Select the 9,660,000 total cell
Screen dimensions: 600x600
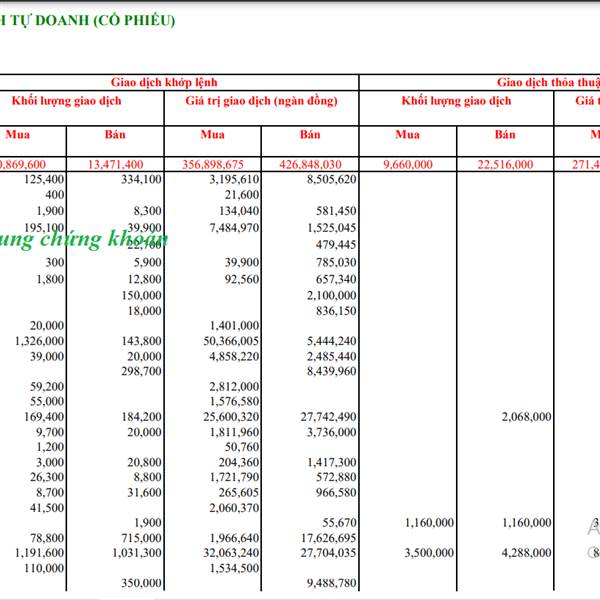(408, 165)
